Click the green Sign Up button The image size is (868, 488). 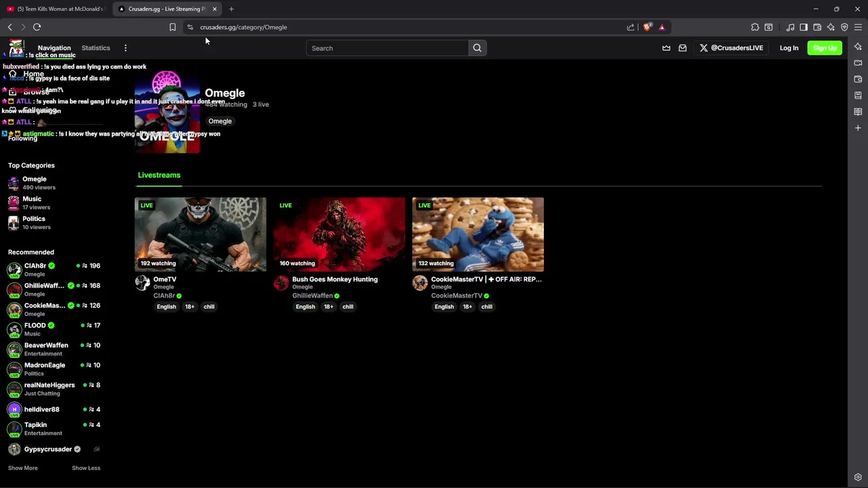[x=825, y=48]
